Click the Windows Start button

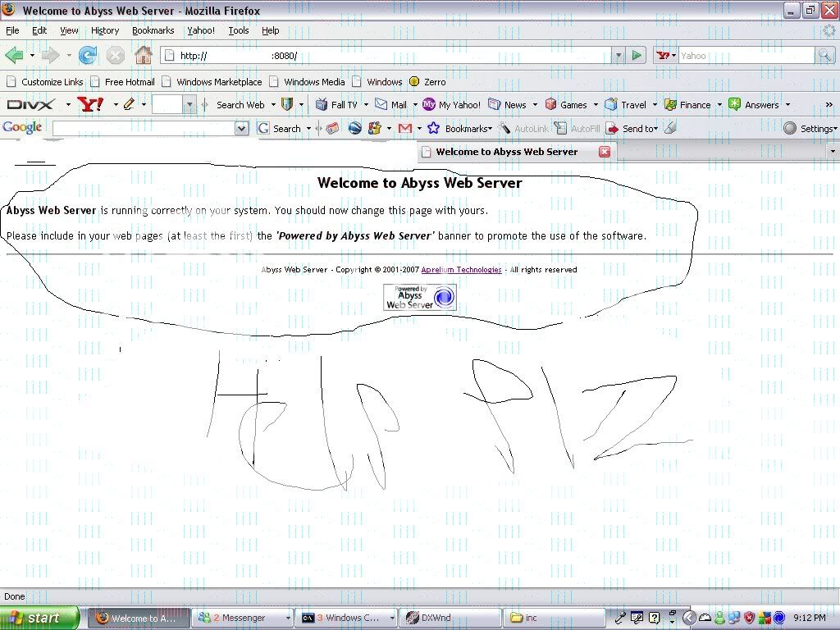(x=40, y=618)
